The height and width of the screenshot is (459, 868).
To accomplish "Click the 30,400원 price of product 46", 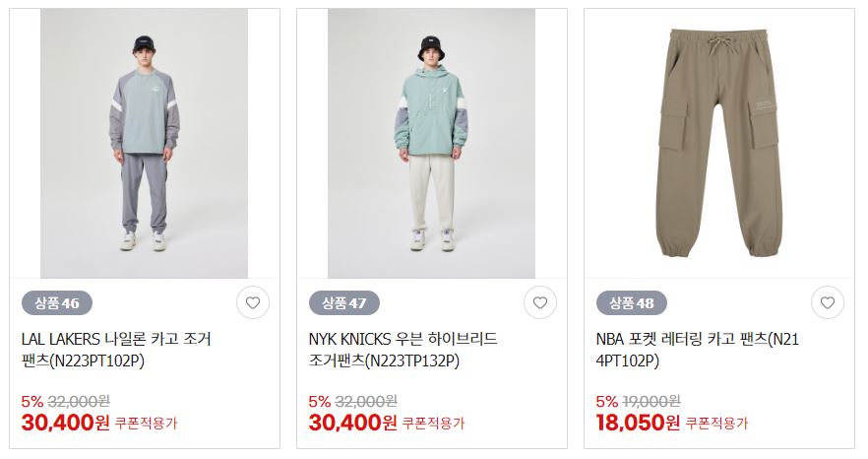I will (65, 423).
